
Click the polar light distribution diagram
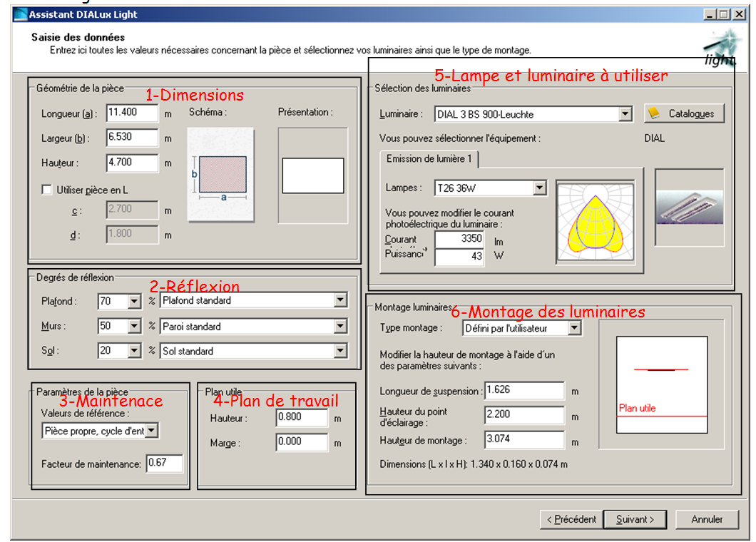click(596, 221)
